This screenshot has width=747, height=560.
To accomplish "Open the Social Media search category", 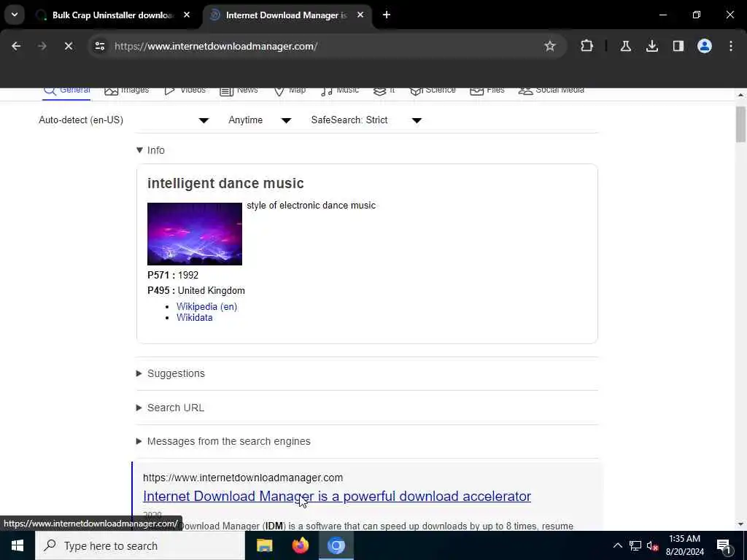I will pyautogui.click(x=551, y=90).
